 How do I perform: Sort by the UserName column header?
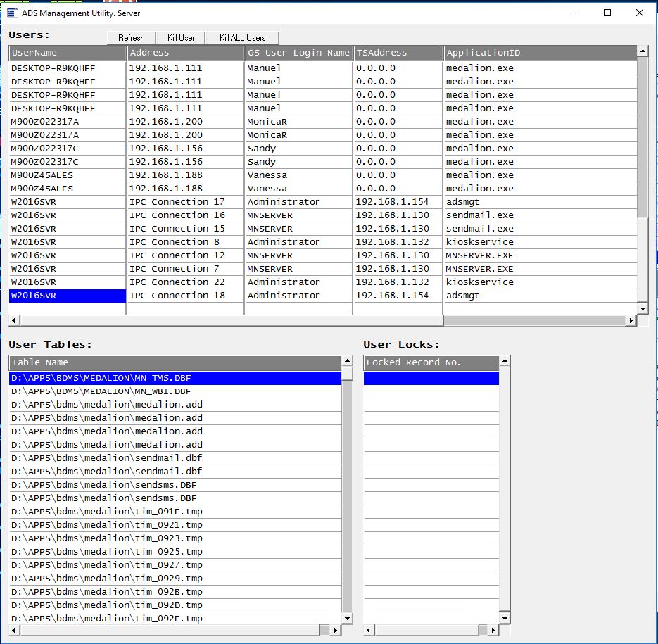coord(68,53)
